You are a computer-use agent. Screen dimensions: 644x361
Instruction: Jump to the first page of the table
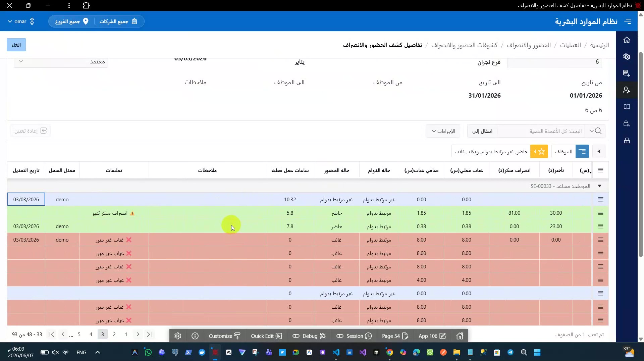pos(150,334)
